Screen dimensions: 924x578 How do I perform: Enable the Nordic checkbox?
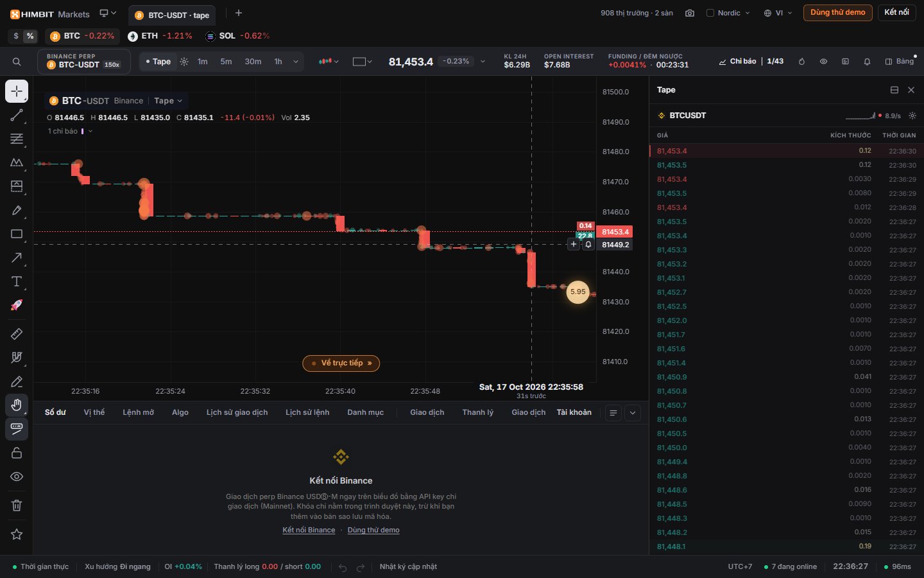tap(710, 13)
